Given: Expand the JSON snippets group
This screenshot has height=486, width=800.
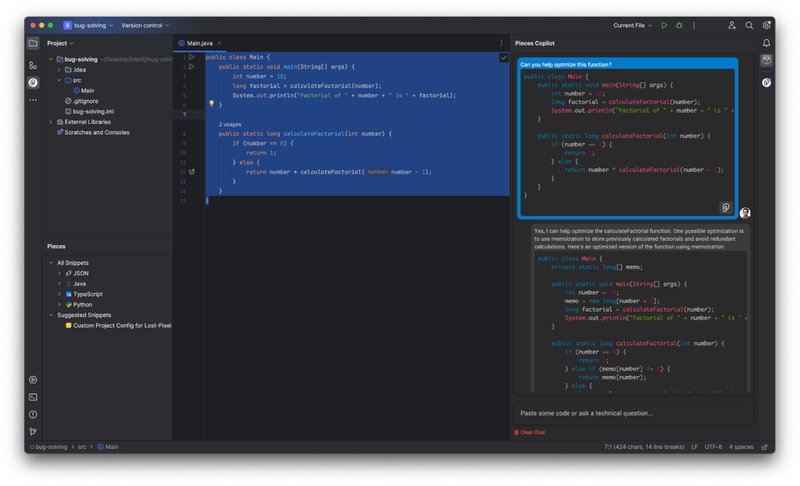Looking at the screenshot, I should point(59,273).
